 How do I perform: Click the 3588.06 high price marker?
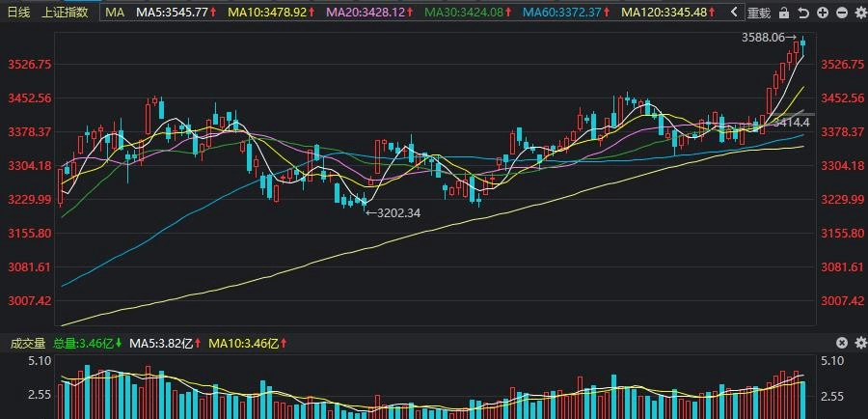coord(765,37)
